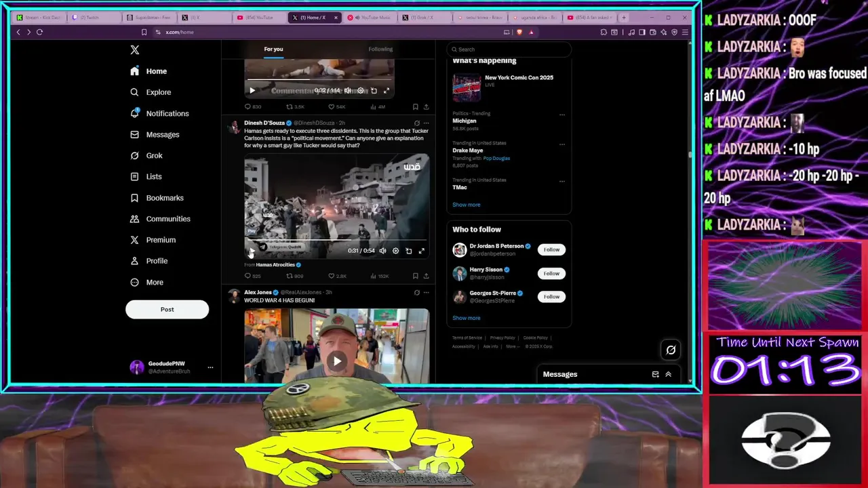
Task: Seek on the top video progress bar
Action: coord(319,81)
